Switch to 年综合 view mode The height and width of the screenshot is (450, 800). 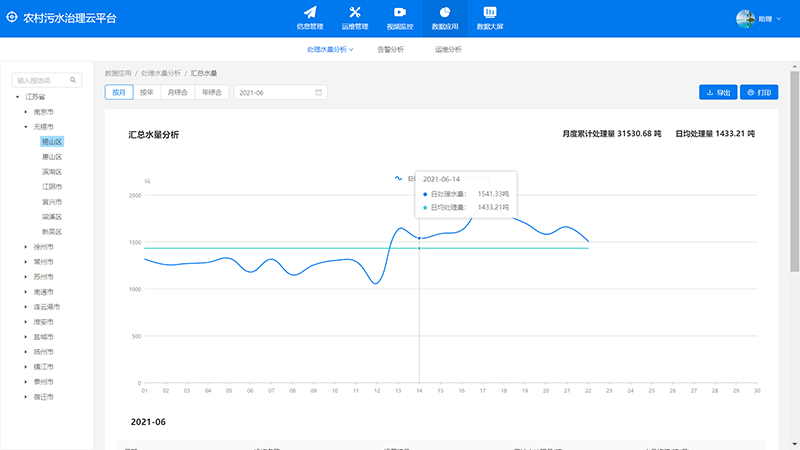coord(211,92)
